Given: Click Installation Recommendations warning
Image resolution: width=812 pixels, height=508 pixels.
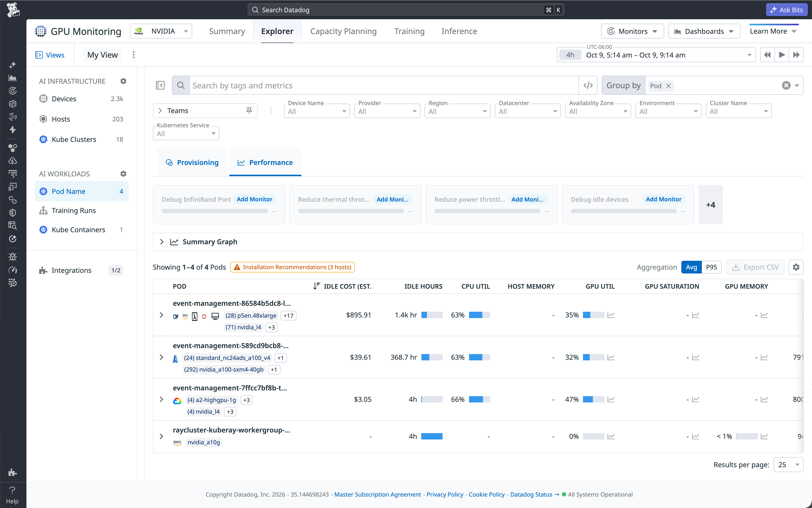Looking at the screenshot, I should (292, 267).
